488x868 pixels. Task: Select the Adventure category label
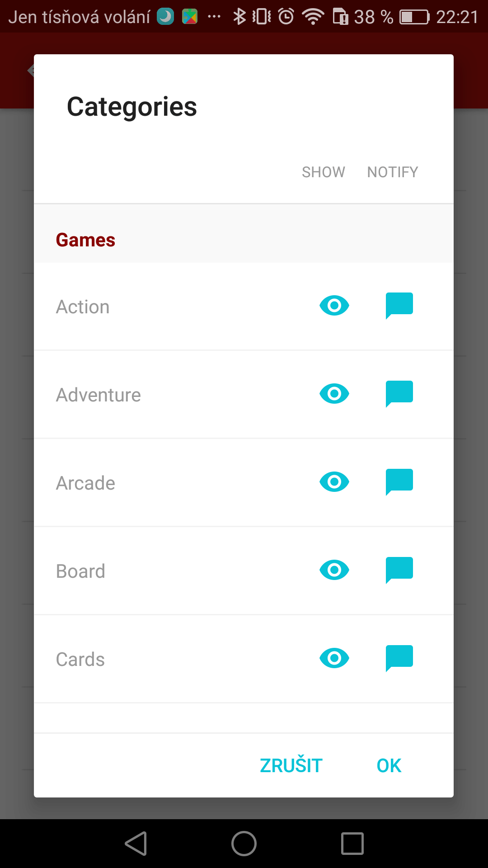tap(99, 395)
